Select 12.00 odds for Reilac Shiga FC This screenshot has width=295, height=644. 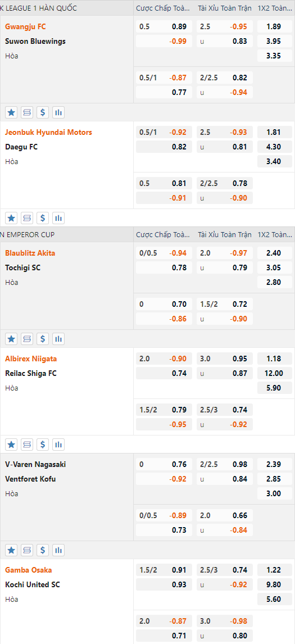[x=274, y=373]
